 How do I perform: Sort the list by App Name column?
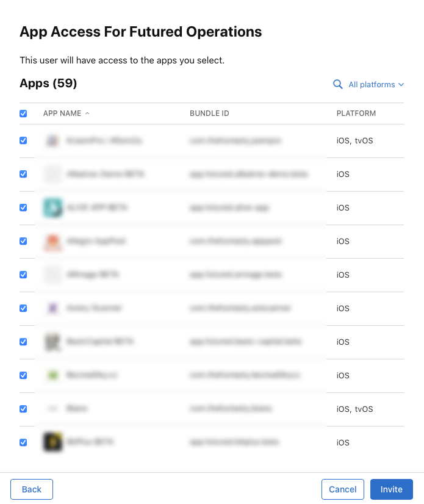point(62,113)
